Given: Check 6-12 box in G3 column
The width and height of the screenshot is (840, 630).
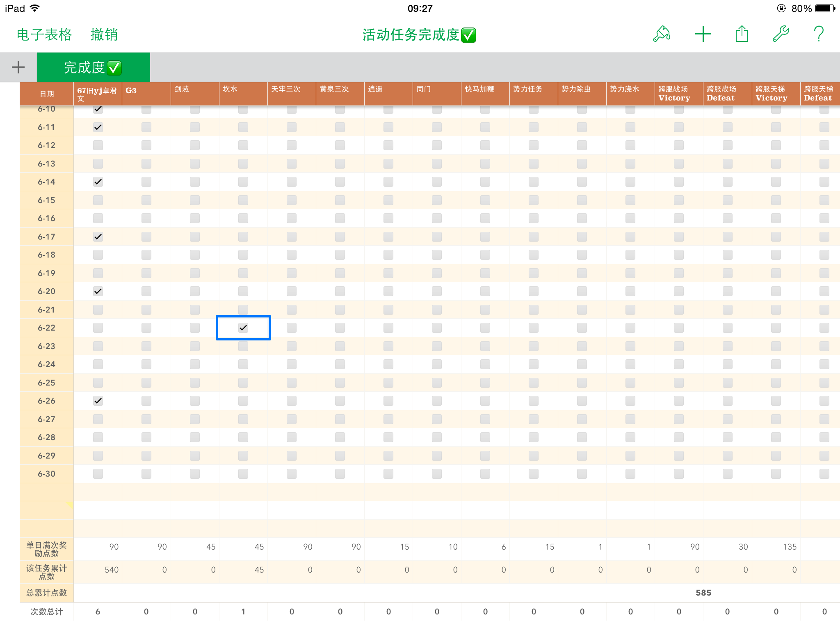Looking at the screenshot, I should pyautogui.click(x=146, y=145).
